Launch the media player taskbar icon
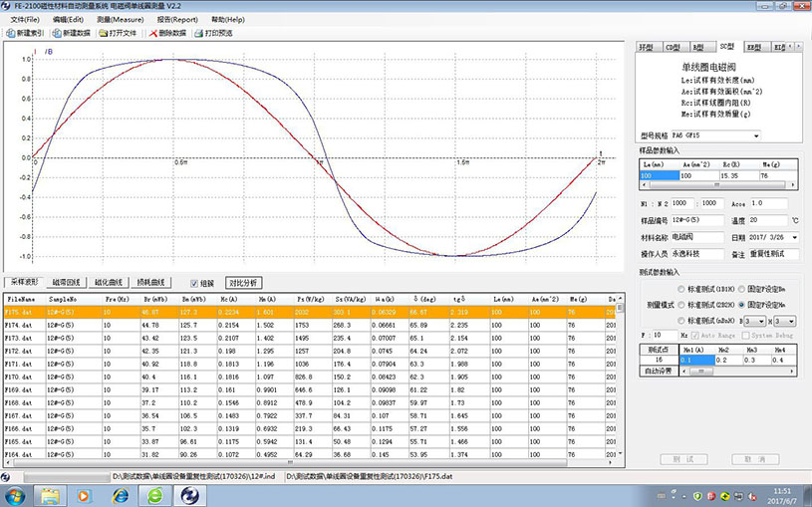The width and height of the screenshot is (812, 507). (84, 496)
